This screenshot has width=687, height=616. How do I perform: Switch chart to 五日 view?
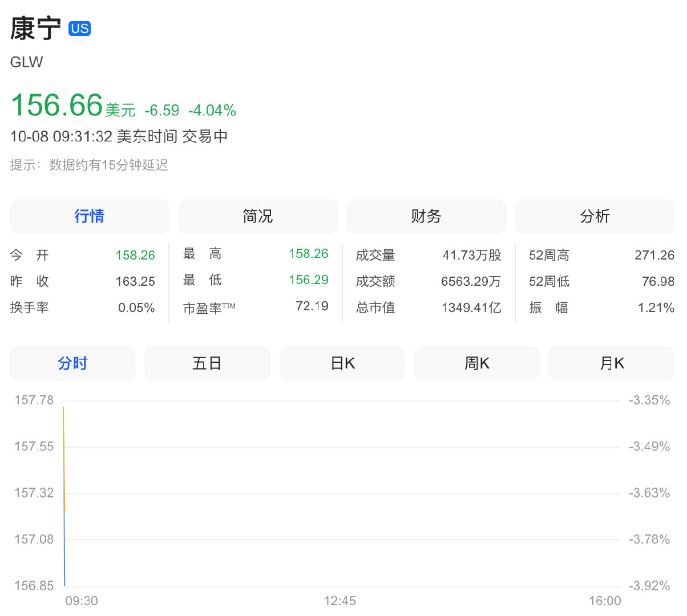207,363
